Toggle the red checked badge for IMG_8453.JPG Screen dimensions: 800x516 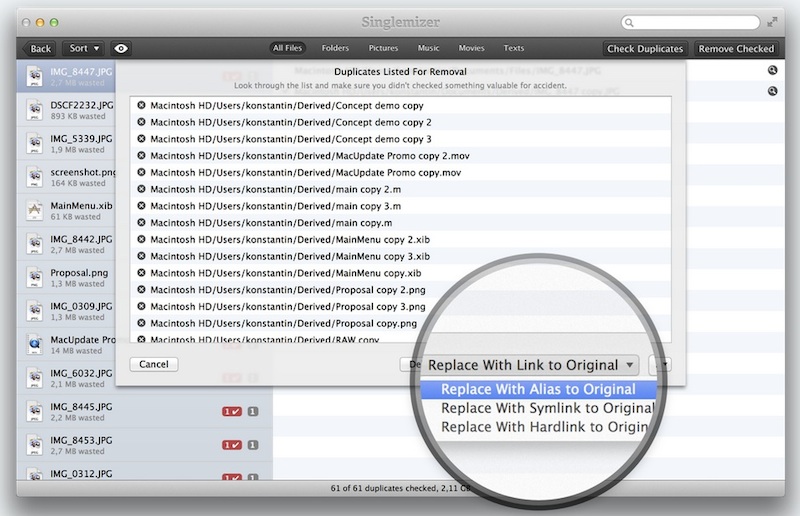(x=231, y=445)
